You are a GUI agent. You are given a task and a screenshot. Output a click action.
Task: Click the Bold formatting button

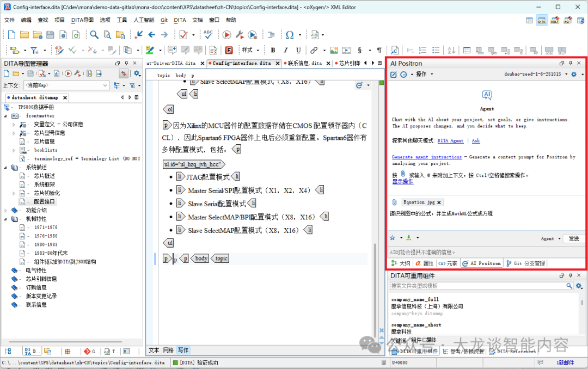click(273, 50)
